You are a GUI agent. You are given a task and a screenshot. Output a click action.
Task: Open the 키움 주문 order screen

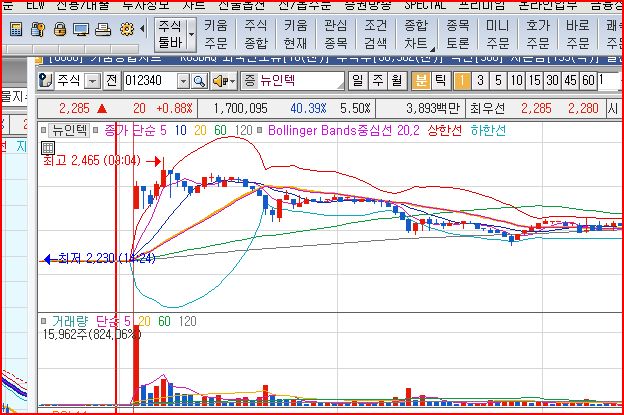215,34
